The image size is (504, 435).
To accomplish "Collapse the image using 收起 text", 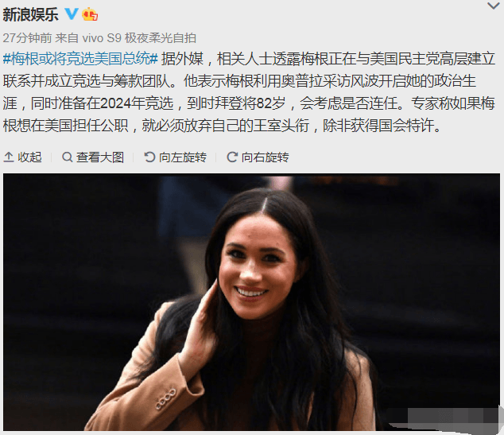I will pos(29,157).
